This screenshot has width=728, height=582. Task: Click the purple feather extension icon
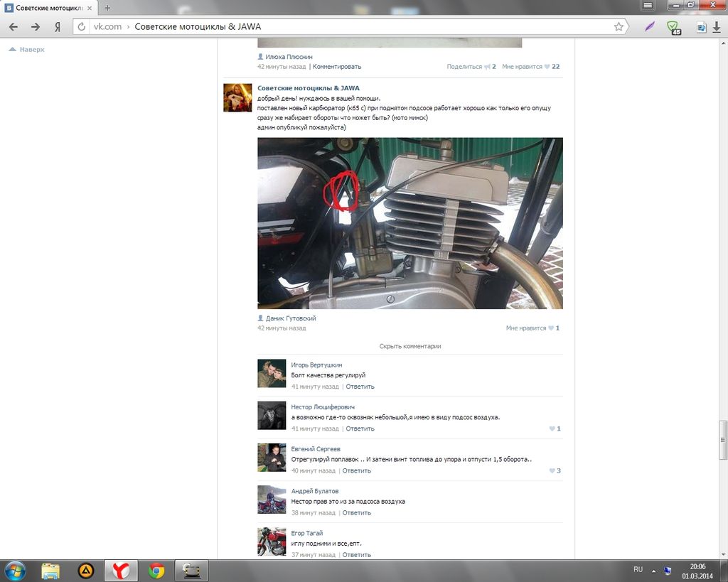[x=649, y=27]
